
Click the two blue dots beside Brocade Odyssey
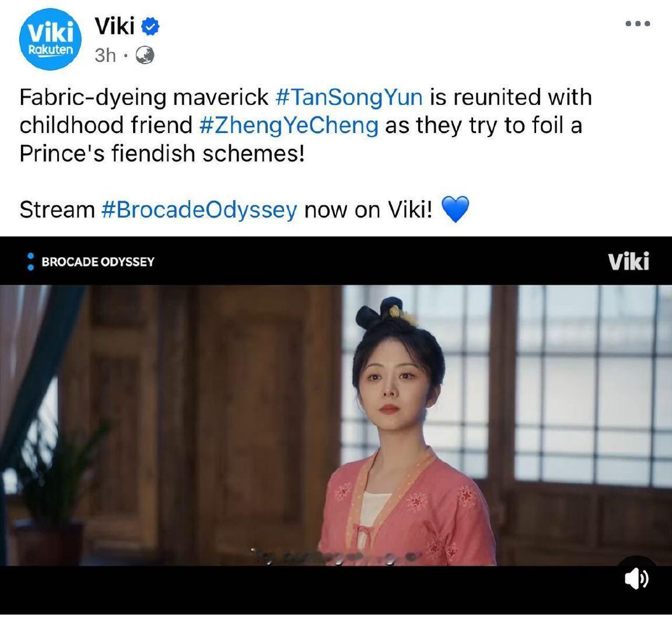click(30, 261)
